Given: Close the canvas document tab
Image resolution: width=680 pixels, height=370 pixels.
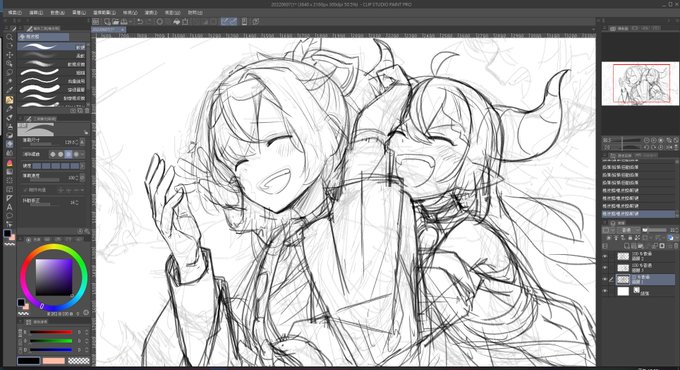Looking at the screenshot, I should [x=123, y=29].
